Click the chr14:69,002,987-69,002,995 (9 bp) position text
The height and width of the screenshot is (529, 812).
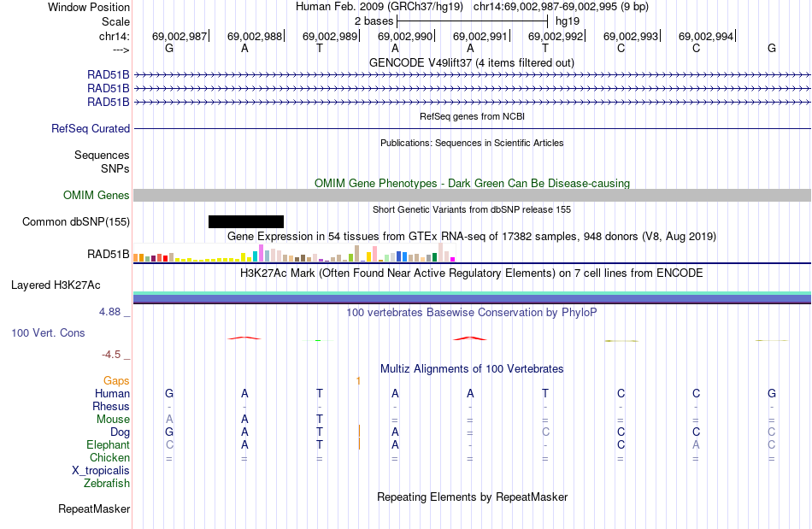click(x=561, y=7)
